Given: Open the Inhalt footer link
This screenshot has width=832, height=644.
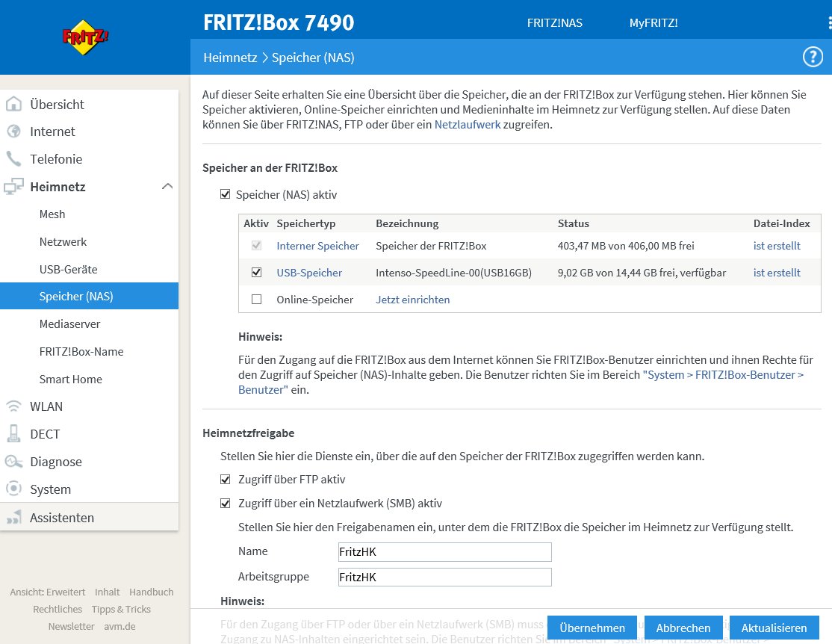Looking at the screenshot, I should pyautogui.click(x=108, y=592).
